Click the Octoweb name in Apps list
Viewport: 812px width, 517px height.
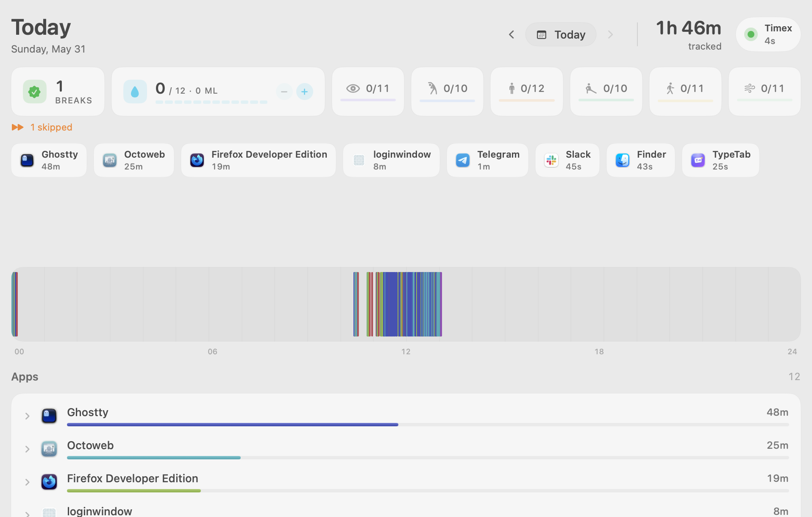tap(90, 445)
